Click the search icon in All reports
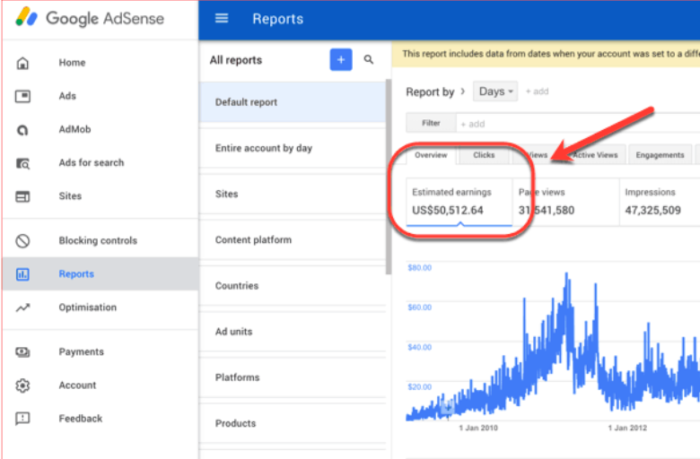 369,60
